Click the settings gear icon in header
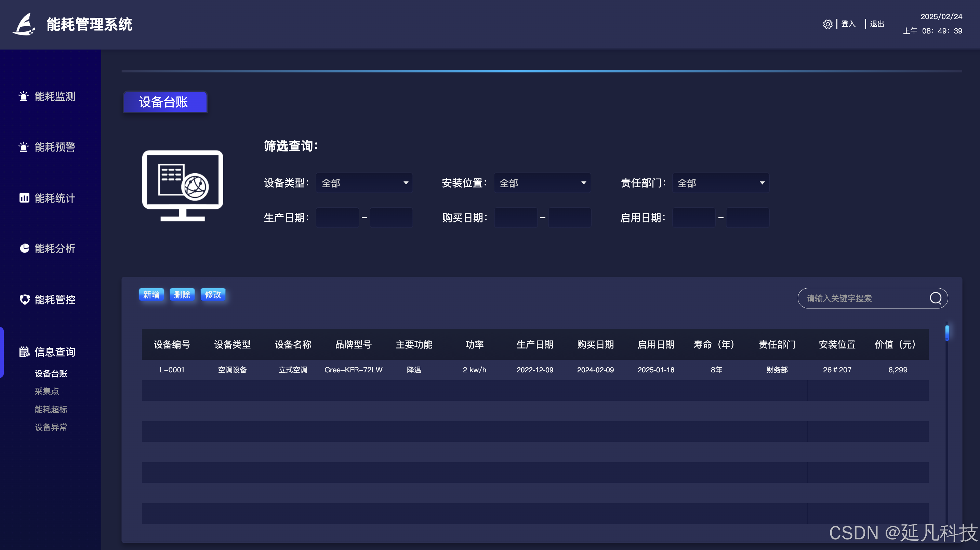980x550 pixels. pyautogui.click(x=827, y=24)
